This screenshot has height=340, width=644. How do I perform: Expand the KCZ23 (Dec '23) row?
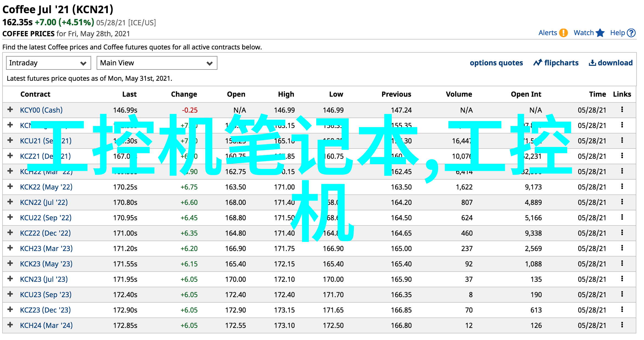tap(10, 310)
